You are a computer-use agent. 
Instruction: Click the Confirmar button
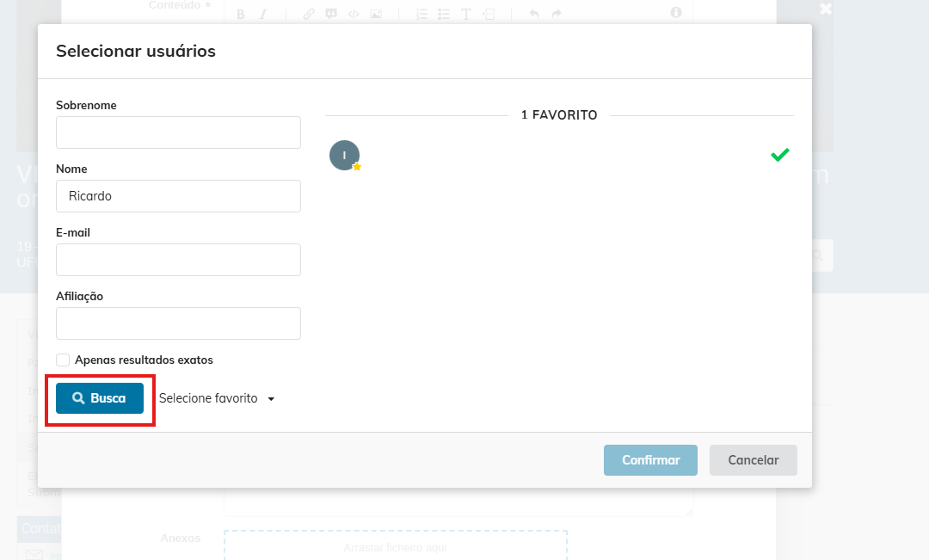pyautogui.click(x=651, y=460)
